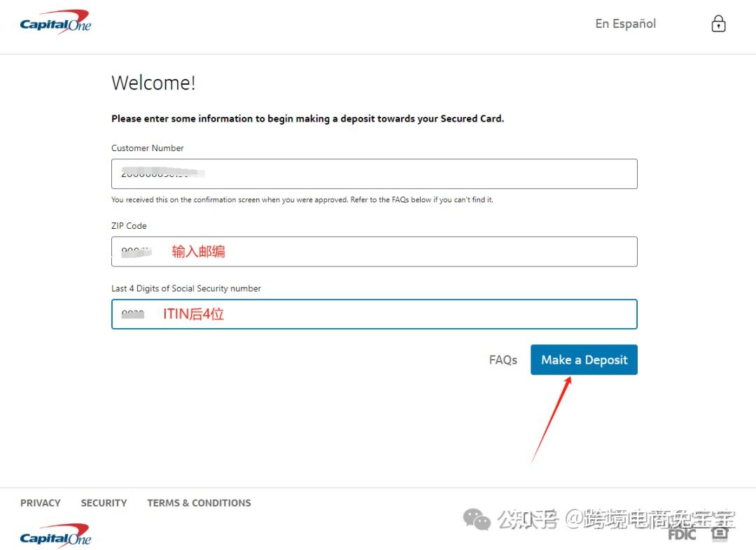Click the red 输入邮编 annotation text
This screenshot has width=756, height=550.
pyautogui.click(x=199, y=251)
